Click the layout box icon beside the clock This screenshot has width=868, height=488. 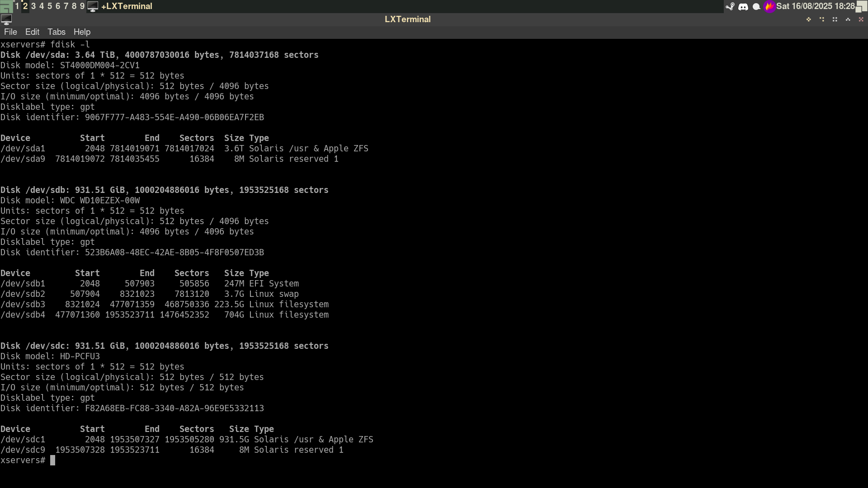coord(862,6)
